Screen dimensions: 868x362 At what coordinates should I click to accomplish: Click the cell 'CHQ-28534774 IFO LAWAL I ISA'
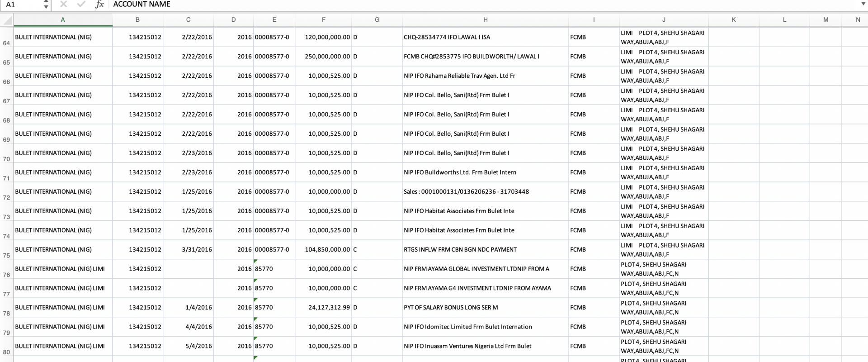pos(486,37)
